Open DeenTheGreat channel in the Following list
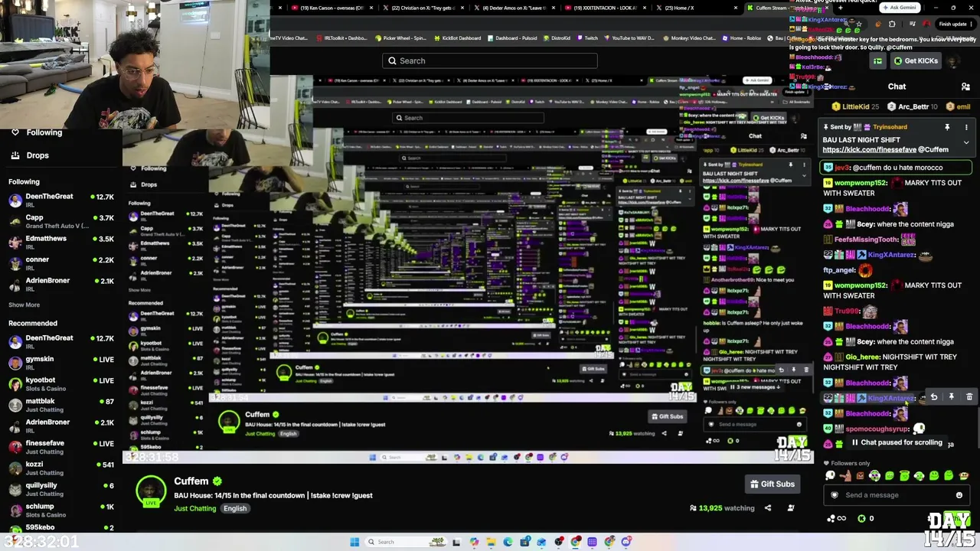 [61, 201]
